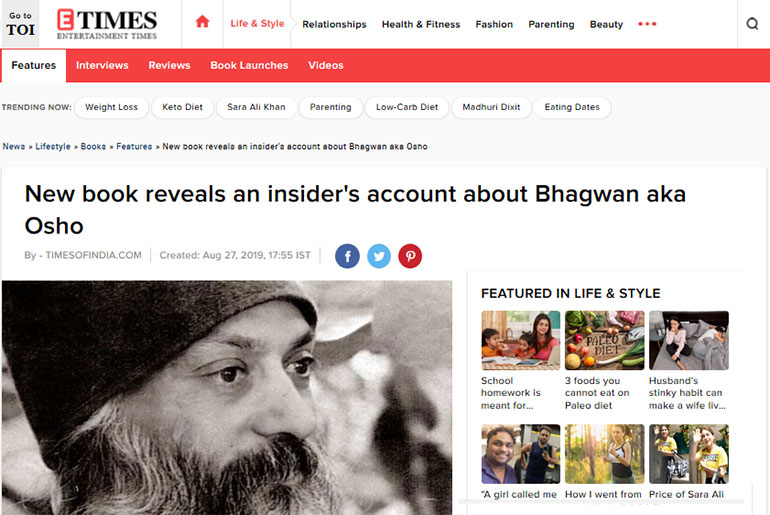Open the Paleo Diet article thumbnail
This screenshot has width=770, height=515.
click(x=605, y=340)
